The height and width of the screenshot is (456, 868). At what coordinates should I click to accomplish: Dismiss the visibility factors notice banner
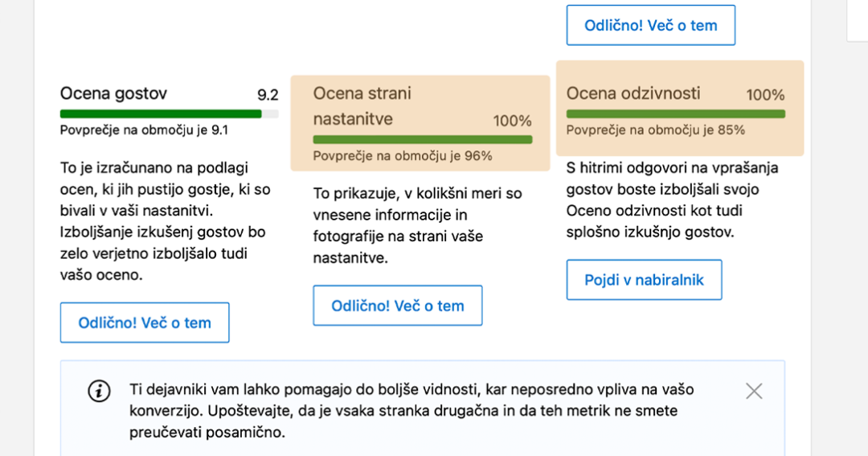[754, 391]
